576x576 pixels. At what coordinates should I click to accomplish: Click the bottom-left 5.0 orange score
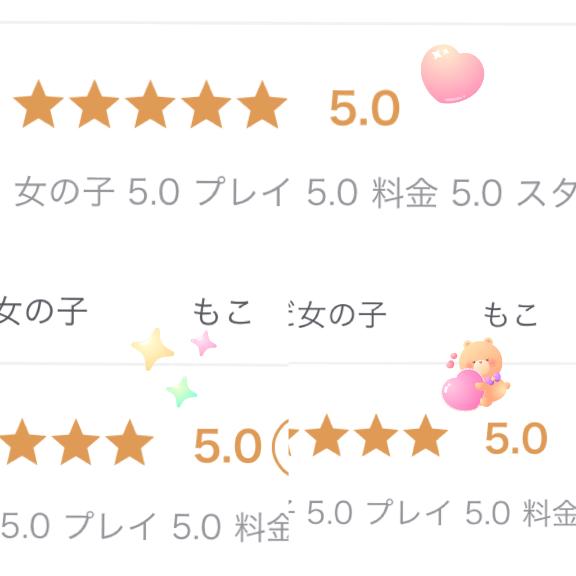click(x=228, y=446)
